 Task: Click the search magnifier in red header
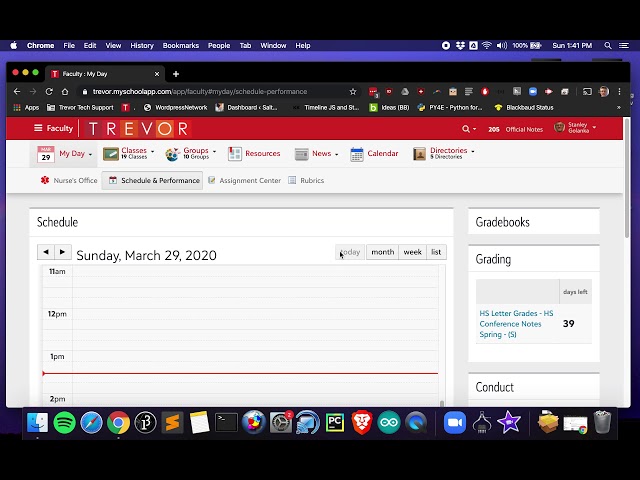pyautogui.click(x=466, y=129)
